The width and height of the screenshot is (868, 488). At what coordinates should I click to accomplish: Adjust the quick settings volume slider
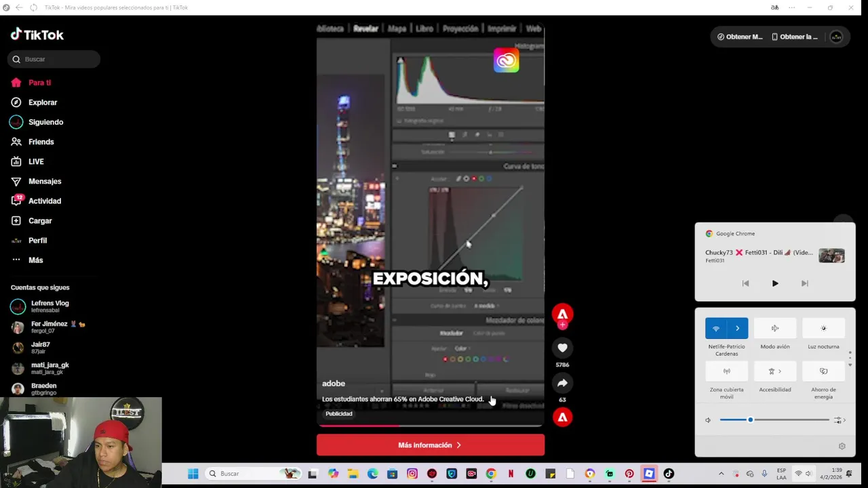coord(774,420)
